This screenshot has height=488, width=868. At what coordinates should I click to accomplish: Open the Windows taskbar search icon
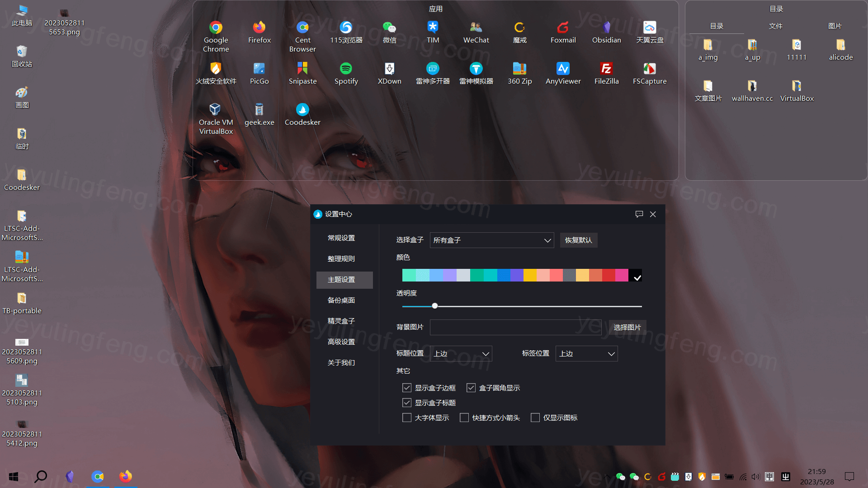(41, 476)
